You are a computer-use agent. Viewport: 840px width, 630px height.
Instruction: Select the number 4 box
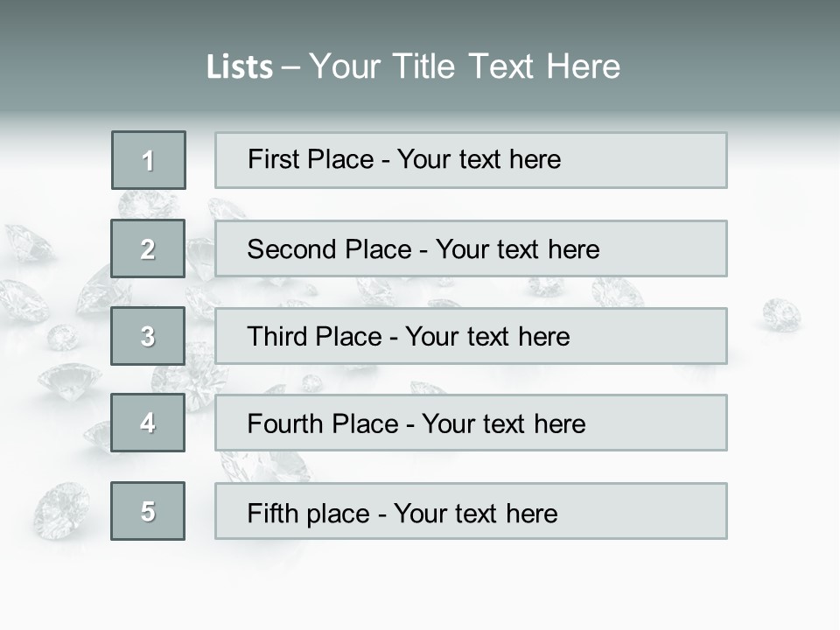click(148, 423)
